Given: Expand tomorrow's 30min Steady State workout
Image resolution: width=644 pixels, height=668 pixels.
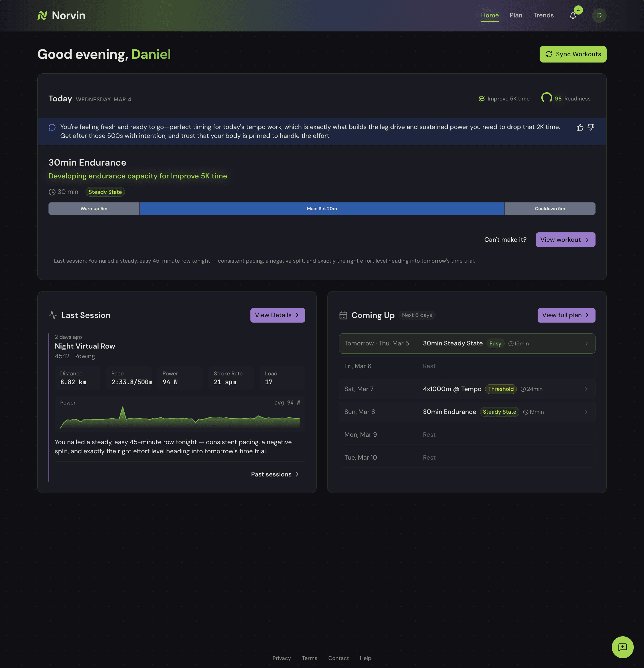Looking at the screenshot, I should point(467,343).
